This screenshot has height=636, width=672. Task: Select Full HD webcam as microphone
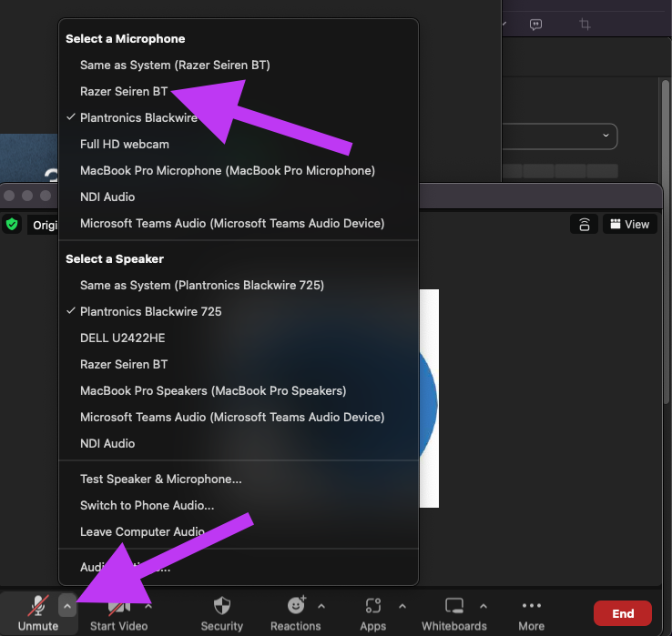pos(239,145)
